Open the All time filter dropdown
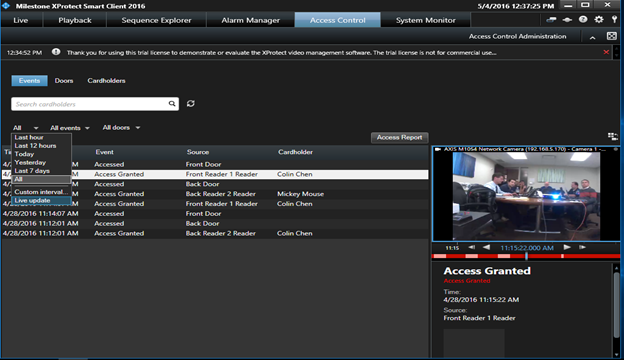 click(x=25, y=128)
